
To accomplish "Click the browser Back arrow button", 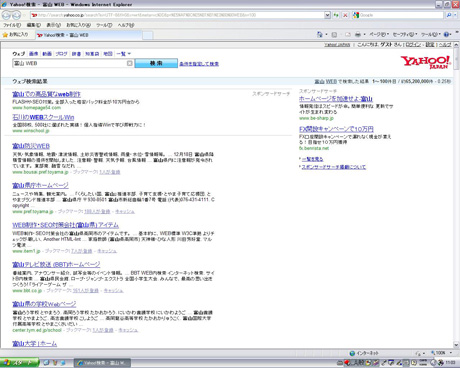I will (x=6, y=15).
